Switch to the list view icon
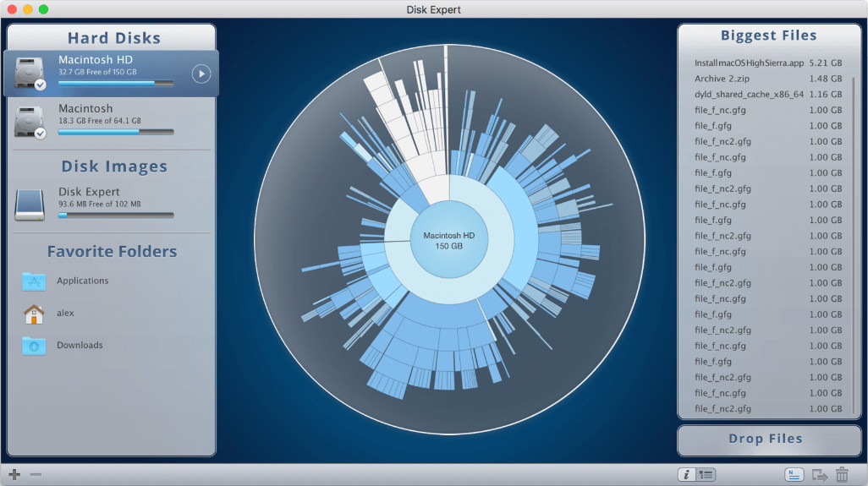This screenshot has width=868, height=486. 706,474
